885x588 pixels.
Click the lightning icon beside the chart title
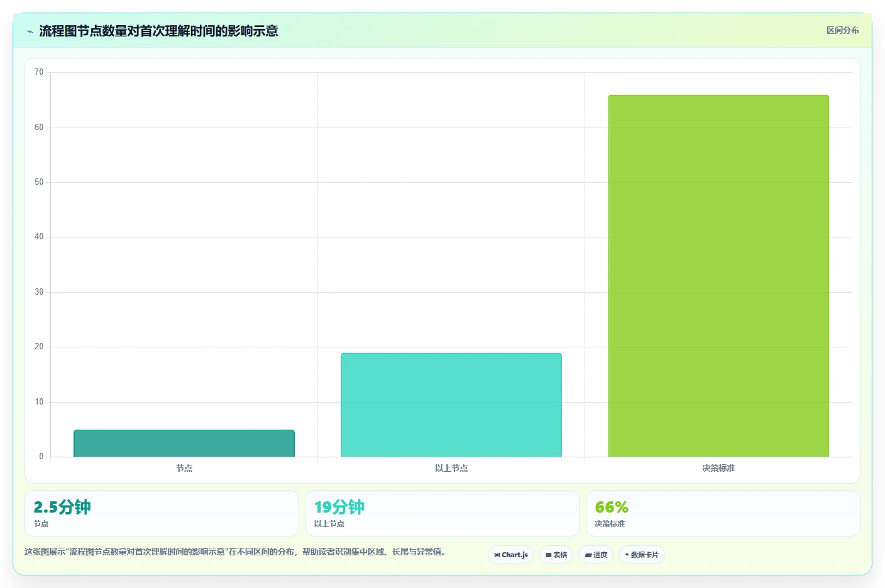pyautogui.click(x=30, y=31)
